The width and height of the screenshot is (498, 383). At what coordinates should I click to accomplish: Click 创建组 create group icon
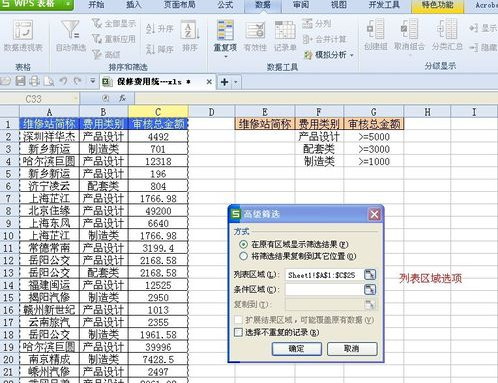[376, 35]
